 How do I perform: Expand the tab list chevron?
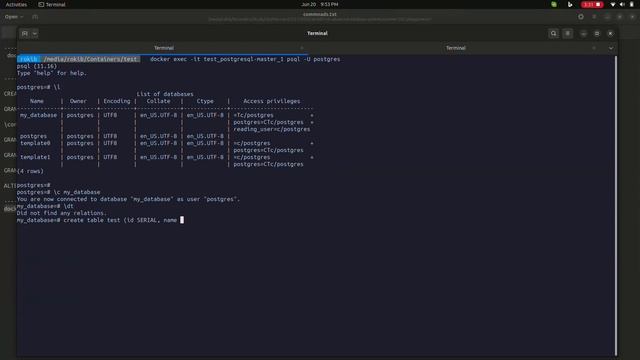611,48
